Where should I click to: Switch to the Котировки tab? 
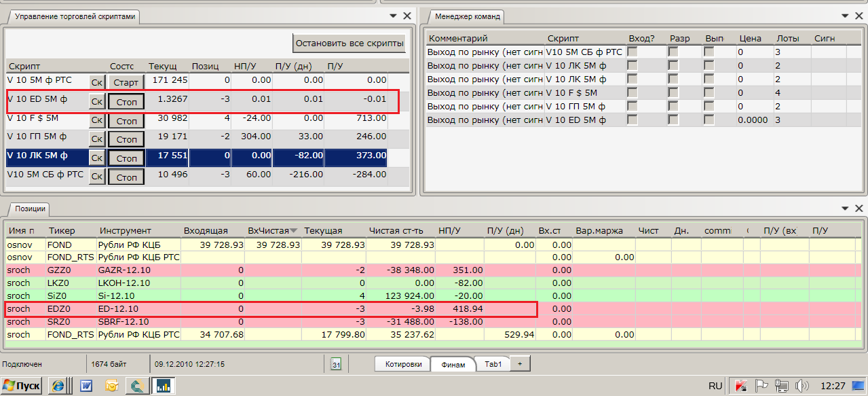tap(403, 365)
